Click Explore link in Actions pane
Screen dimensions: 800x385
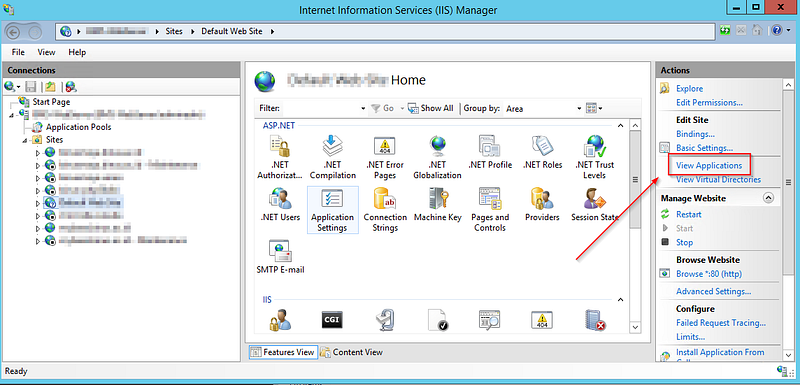click(689, 89)
